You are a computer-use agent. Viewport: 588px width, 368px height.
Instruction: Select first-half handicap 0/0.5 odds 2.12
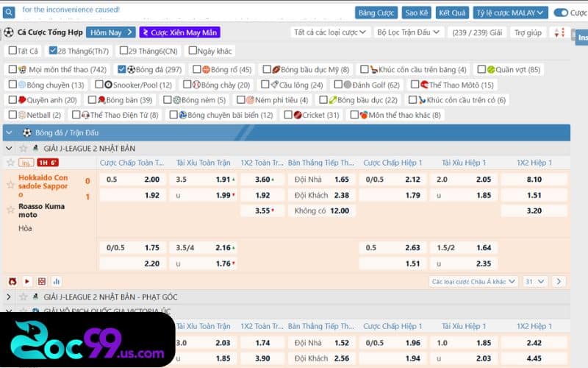tap(392, 180)
